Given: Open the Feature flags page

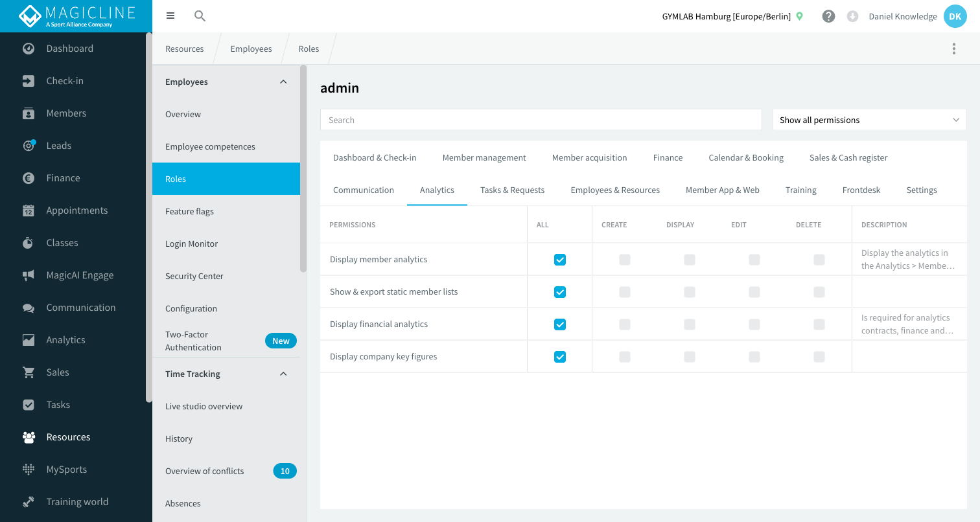Looking at the screenshot, I should click(x=226, y=211).
